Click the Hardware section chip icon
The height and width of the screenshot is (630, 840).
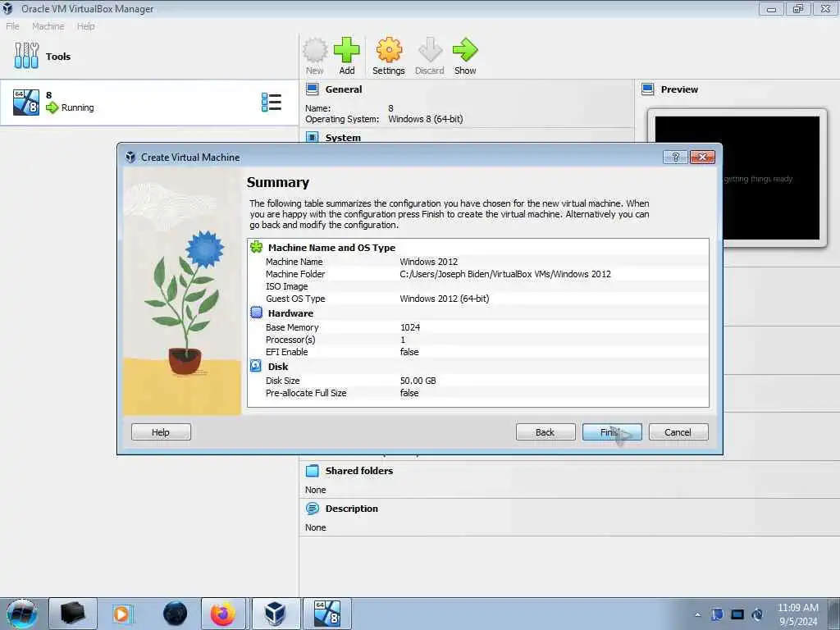(257, 313)
